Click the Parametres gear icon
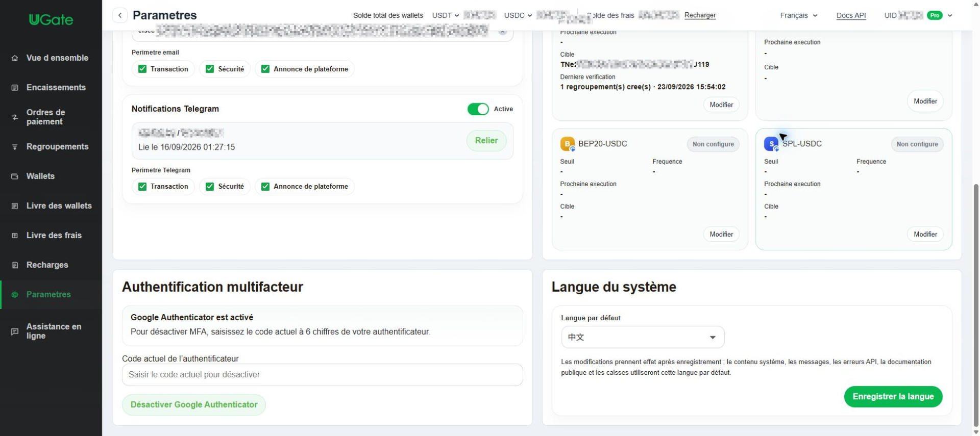The width and height of the screenshot is (980, 436). [15, 295]
